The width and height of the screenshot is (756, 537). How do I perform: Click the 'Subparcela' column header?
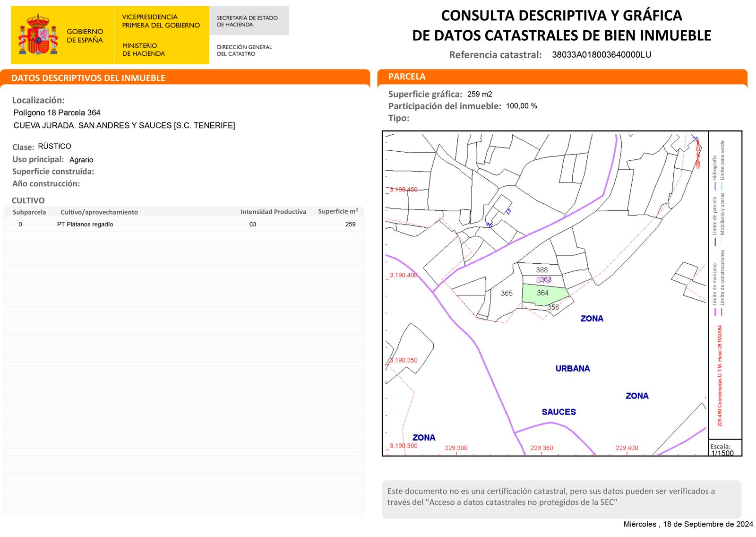29,212
